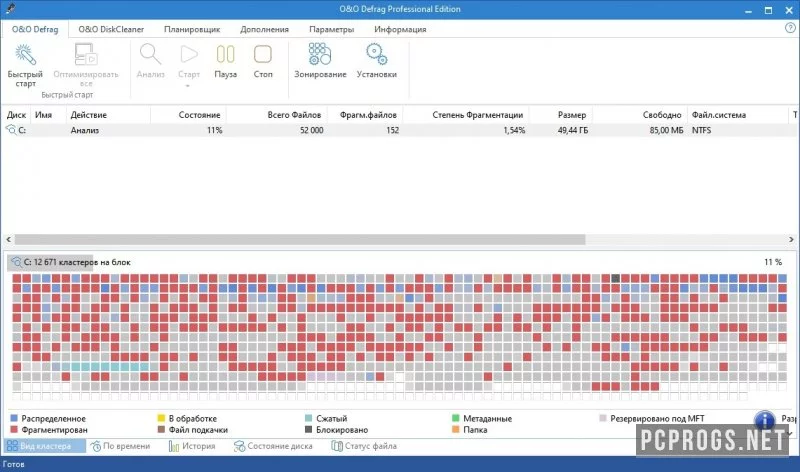The width and height of the screenshot is (800, 472).
Task: Click the 1,54% fragmentation value
Action: click(x=514, y=130)
